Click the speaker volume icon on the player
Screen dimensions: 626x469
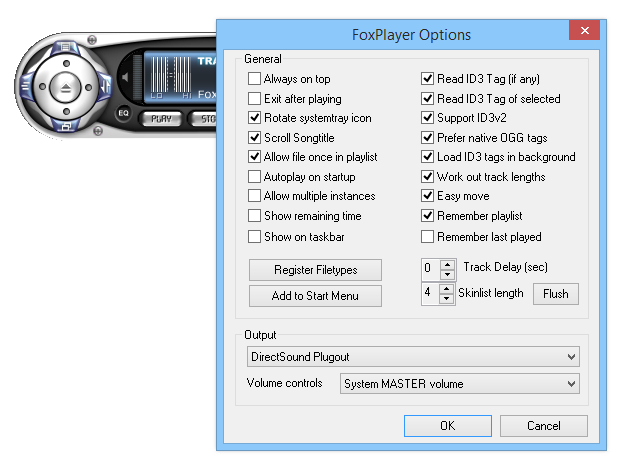tap(124, 77)
